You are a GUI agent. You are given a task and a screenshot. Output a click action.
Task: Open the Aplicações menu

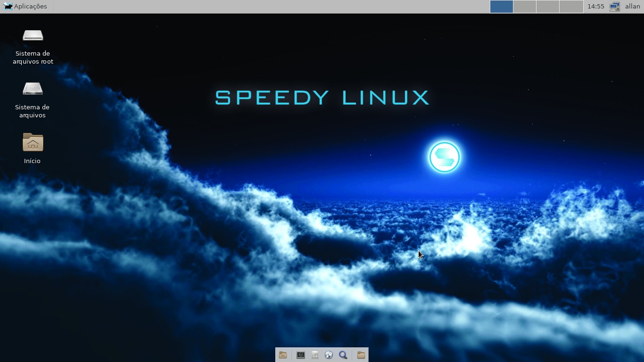[x=25, y=6]
